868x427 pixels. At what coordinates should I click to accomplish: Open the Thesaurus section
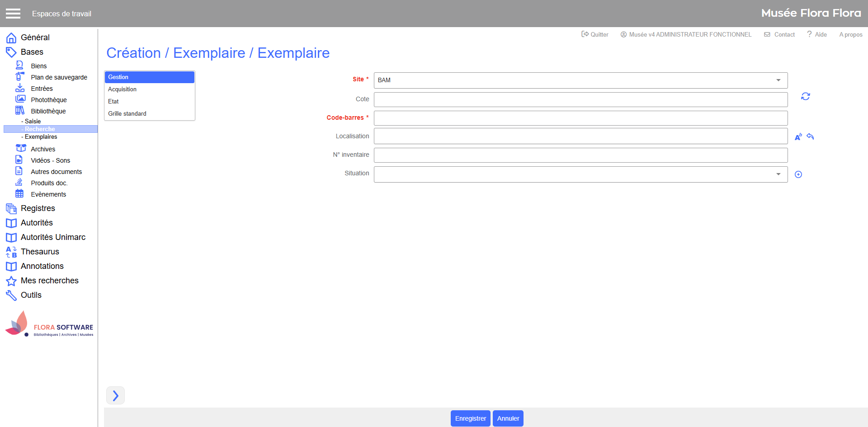tap(40, 252)
